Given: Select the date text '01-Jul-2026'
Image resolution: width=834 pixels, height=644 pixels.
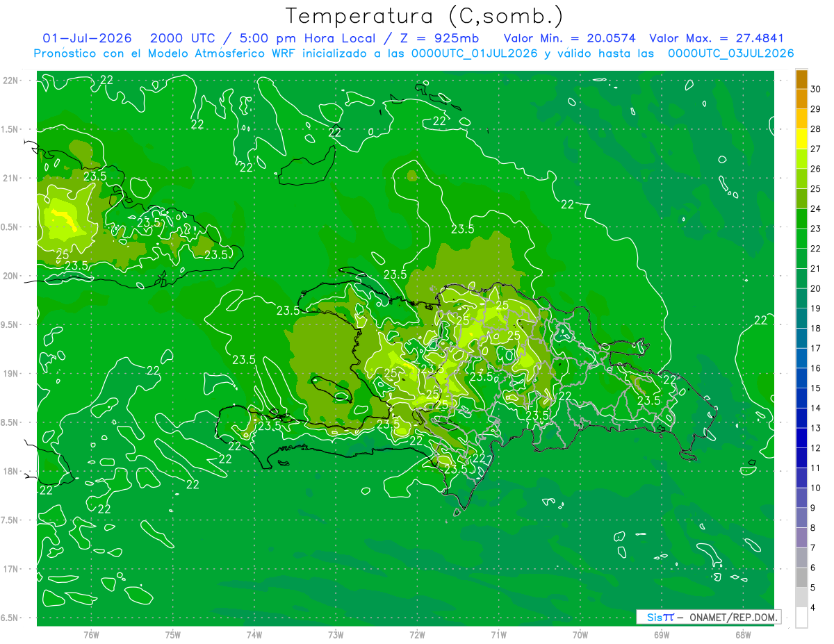Looking at the screenshot, I should coord(87,38).
